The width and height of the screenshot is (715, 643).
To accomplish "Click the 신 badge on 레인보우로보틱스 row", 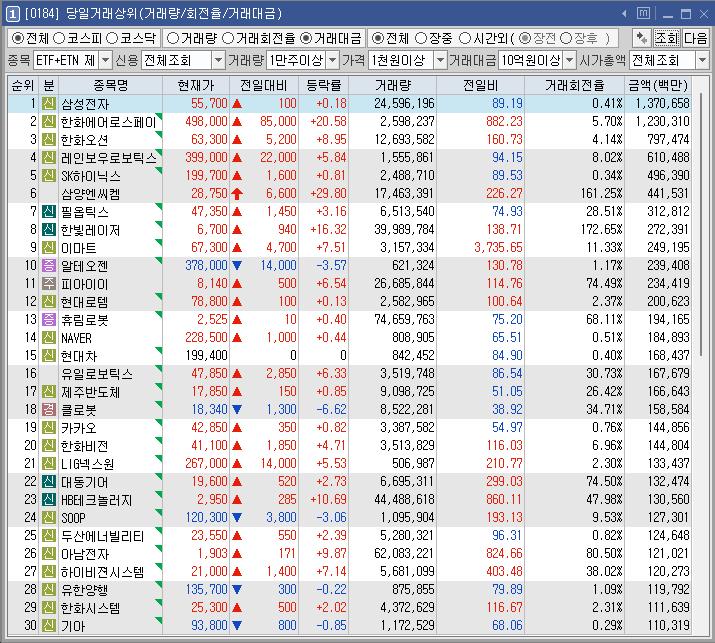I will [x=49, y=158].
